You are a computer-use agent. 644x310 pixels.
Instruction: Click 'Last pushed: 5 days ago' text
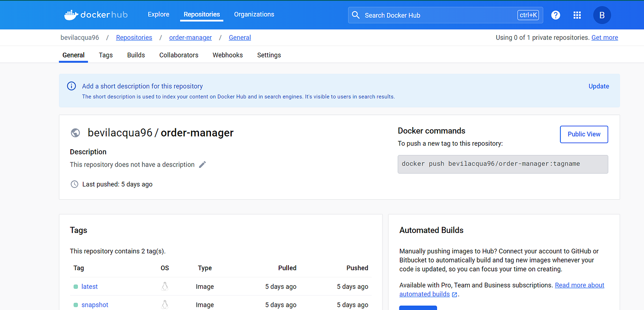coord(117,184)
